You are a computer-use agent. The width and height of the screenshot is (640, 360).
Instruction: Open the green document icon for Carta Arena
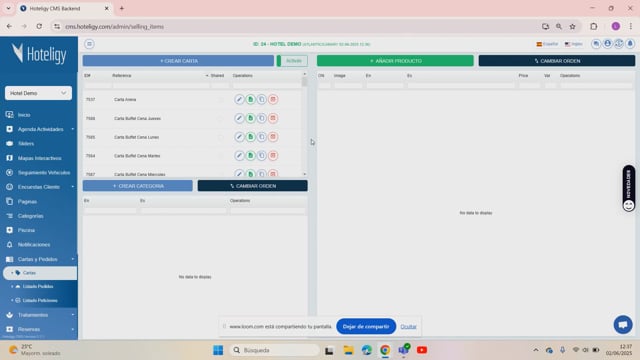coord(251,99)
